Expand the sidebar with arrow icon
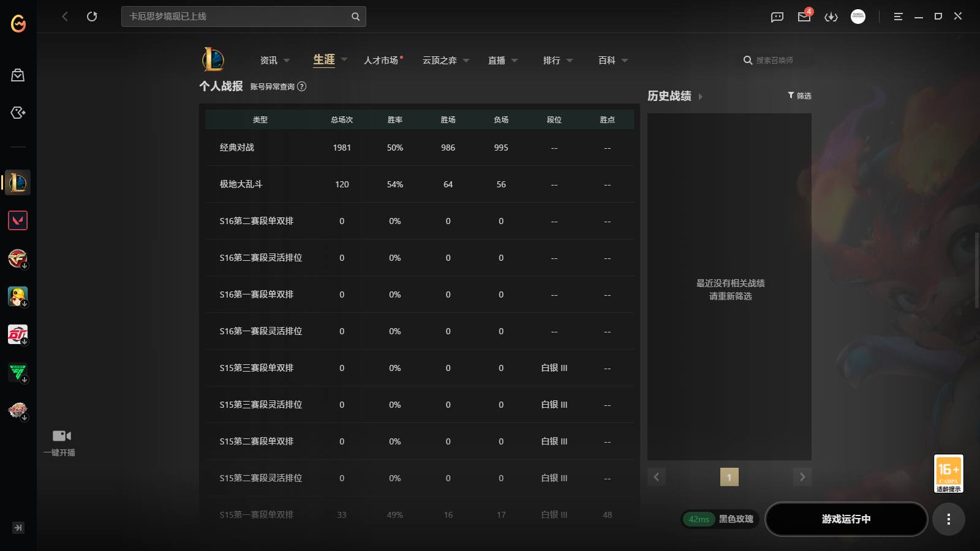 18,528
